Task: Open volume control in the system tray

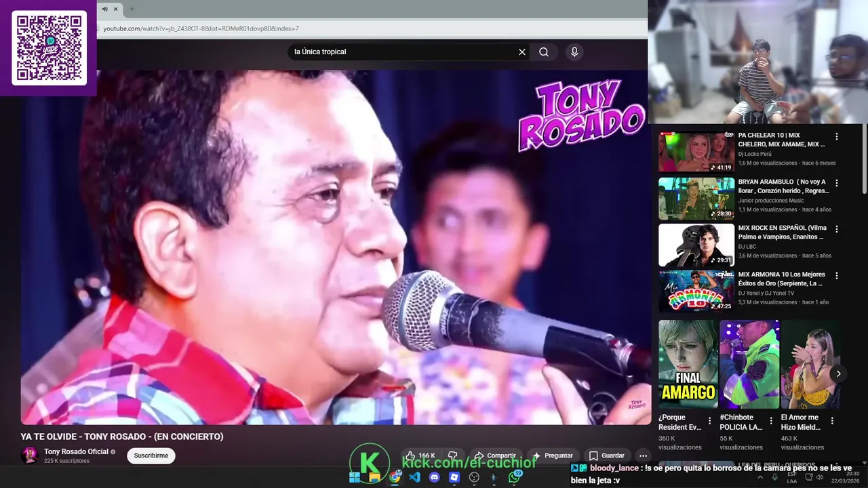Action: 819,477
